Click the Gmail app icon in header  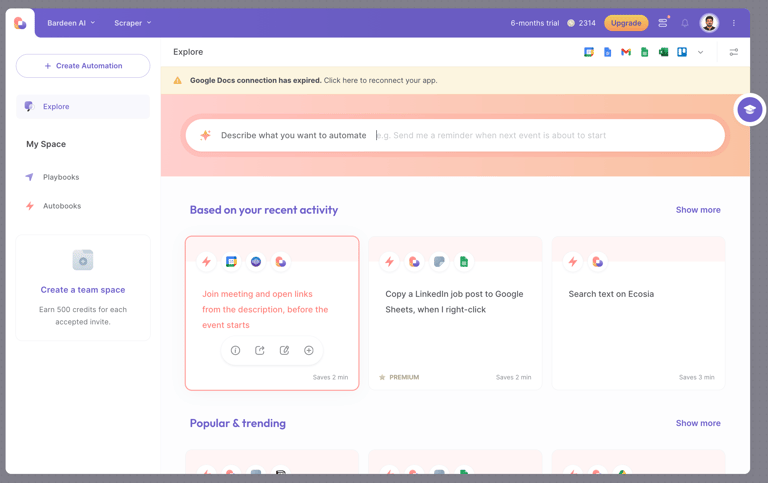tap(626, 52)
